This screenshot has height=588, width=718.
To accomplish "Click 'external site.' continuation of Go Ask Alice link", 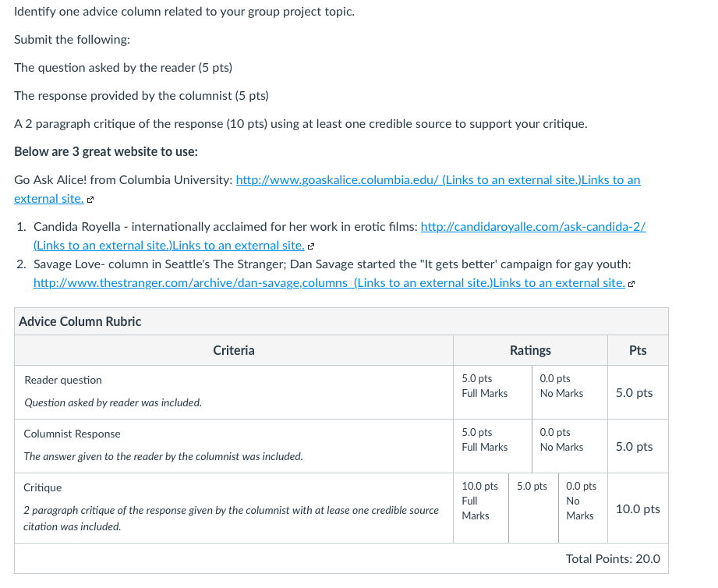I will point(49,199).
